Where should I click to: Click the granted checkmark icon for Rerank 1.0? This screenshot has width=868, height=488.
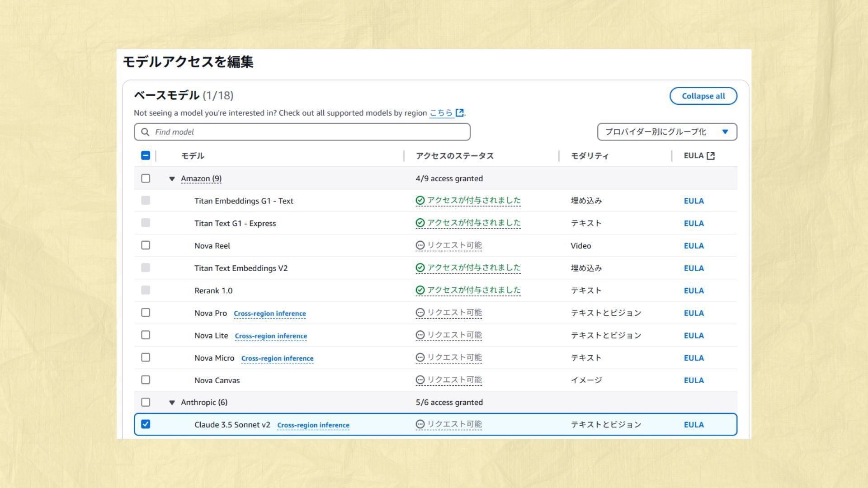pos(420,290)
